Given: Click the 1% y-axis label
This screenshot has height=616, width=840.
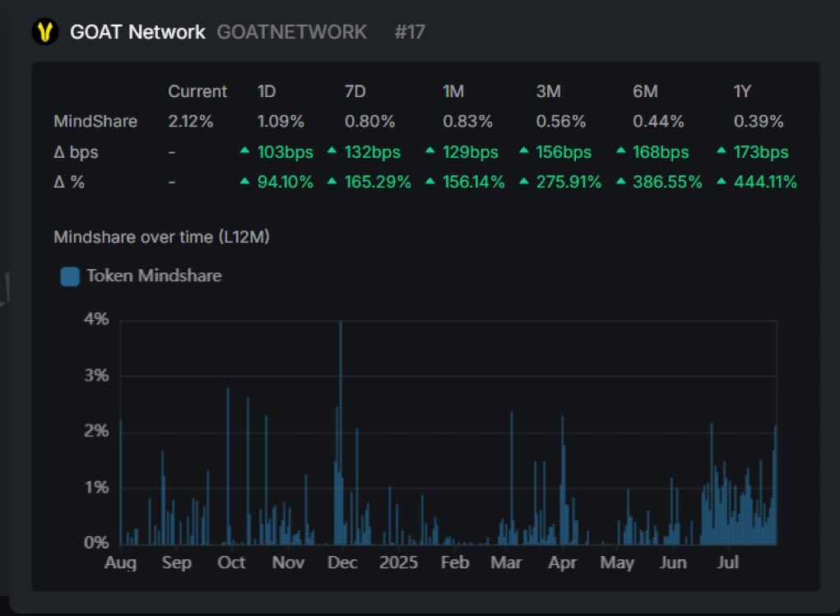Looking at the screenshot, I should point(96,488).
